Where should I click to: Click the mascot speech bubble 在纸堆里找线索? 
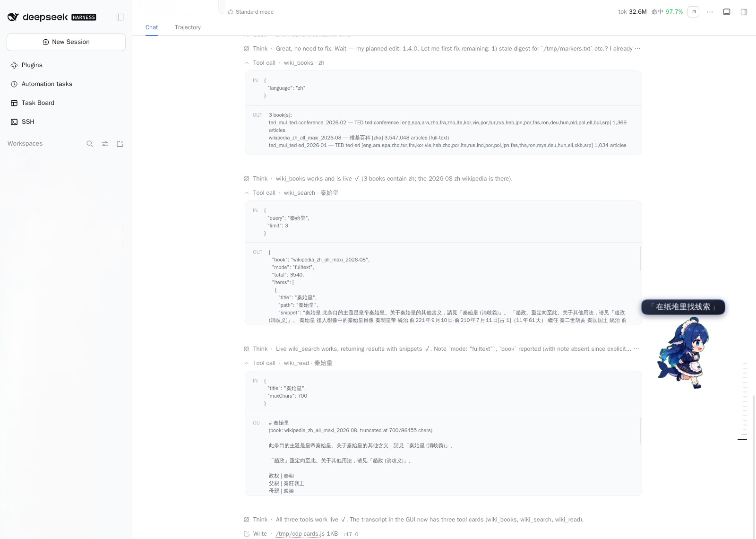683,307
